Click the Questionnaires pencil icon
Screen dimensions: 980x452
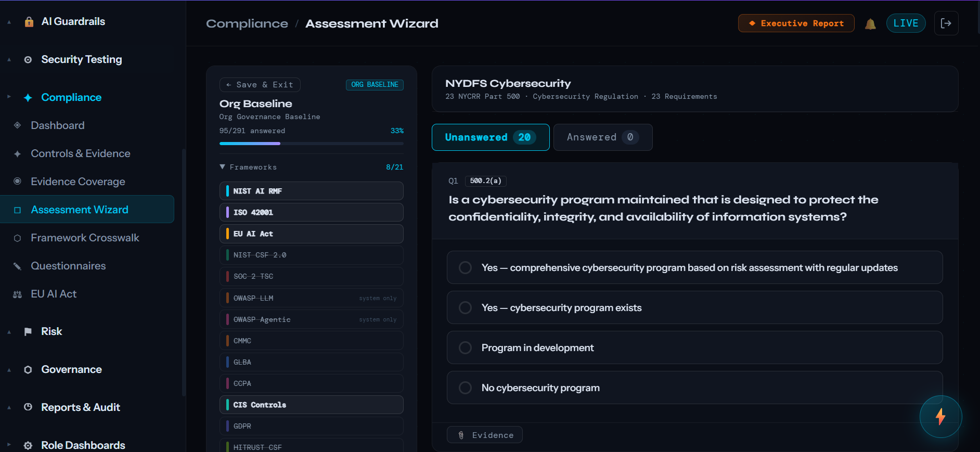coord(18,266)
